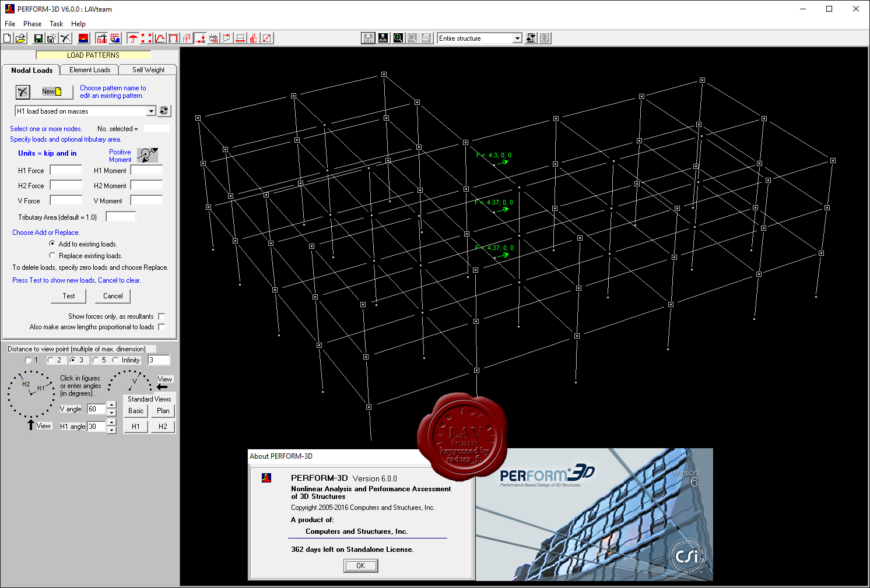The image size is (870, 588).
Task: Decrease V angle with down arrow
Action: tap(111, 412)
